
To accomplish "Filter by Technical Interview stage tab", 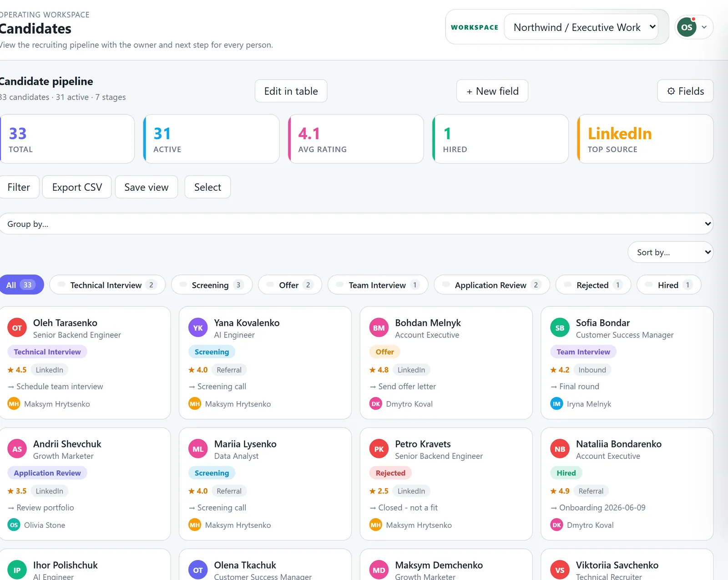I will (x=107, y=285).
